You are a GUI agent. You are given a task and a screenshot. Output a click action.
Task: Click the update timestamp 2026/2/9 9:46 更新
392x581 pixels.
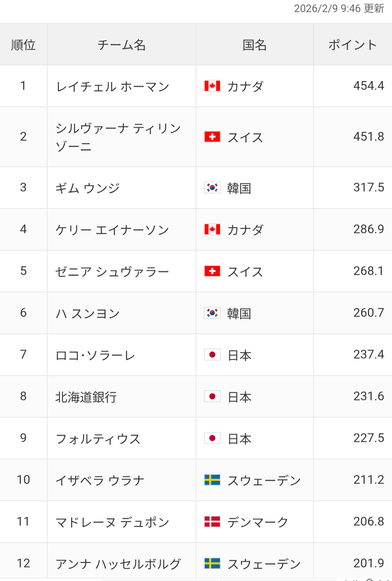point(339,8)
